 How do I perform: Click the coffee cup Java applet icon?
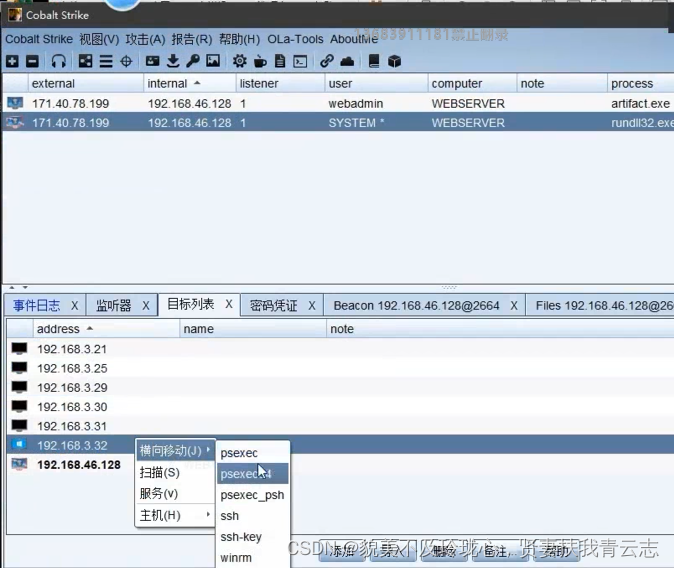260,61
